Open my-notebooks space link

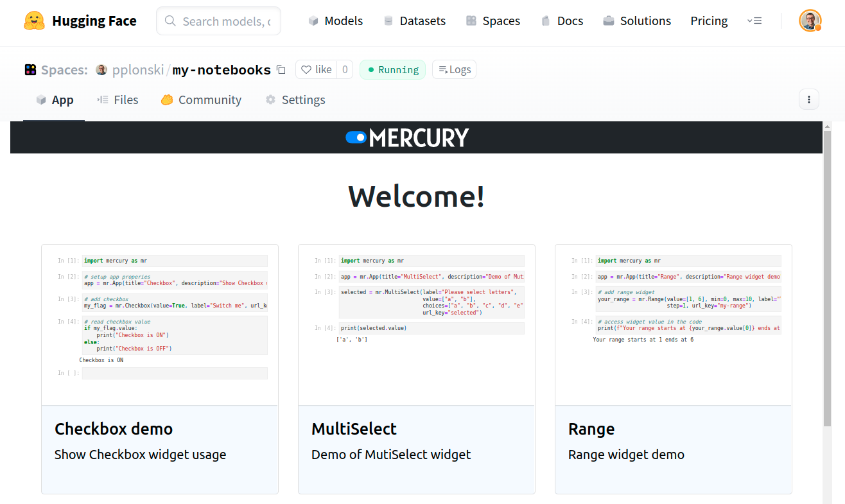coord(222,69)
